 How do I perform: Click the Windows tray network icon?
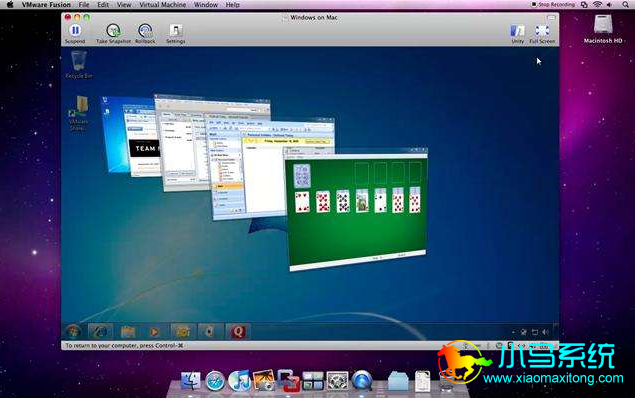point(535,332)
